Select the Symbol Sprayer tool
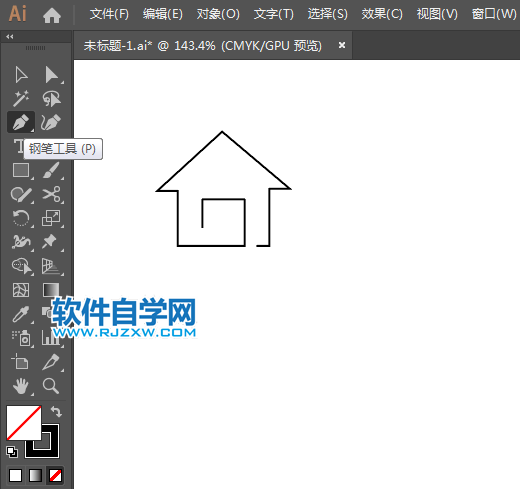Screen dimensions: 520x489 coord(21,338)
